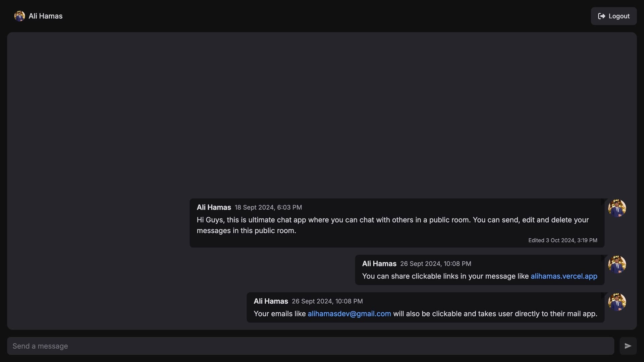644x362 pixels.
Task: Click Ali Hamas profile avatar in the header
Action: (19, 16)
